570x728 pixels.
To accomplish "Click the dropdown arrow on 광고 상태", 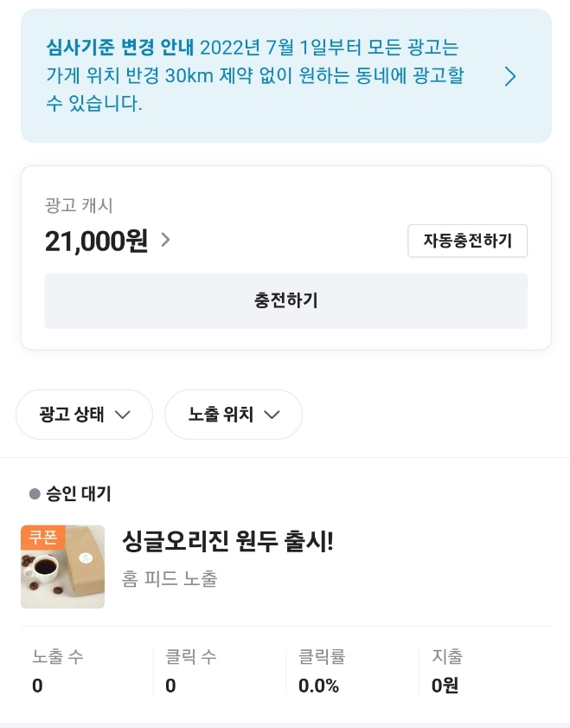I will tap(122, 415).
